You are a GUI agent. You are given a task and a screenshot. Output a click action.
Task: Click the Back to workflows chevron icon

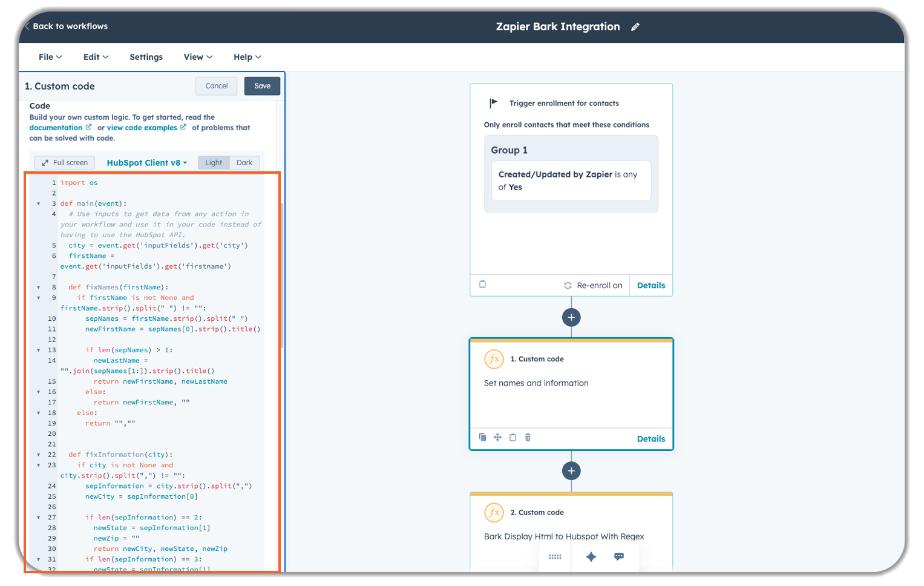[x=27, y=26]
